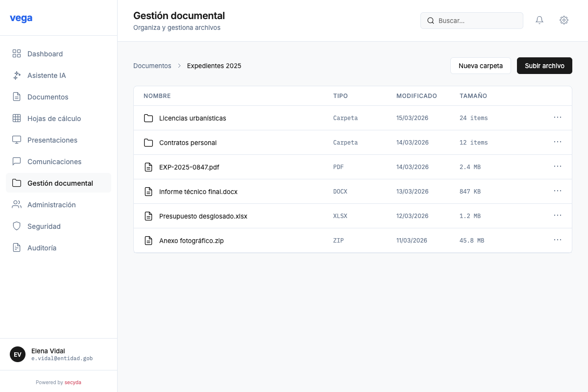Open settings via the gear icon
The height and width of the screenshot is (392, 588).
click(x=564, y=20)
